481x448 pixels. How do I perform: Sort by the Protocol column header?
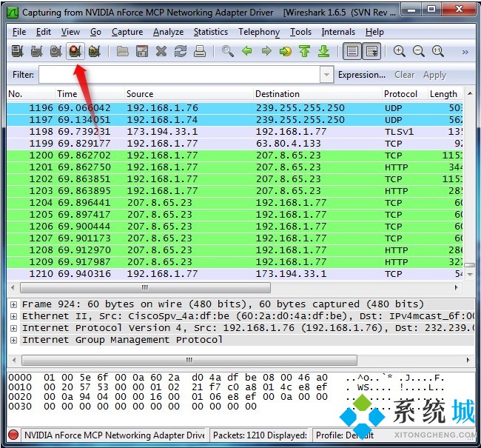[x=405, y=93]
